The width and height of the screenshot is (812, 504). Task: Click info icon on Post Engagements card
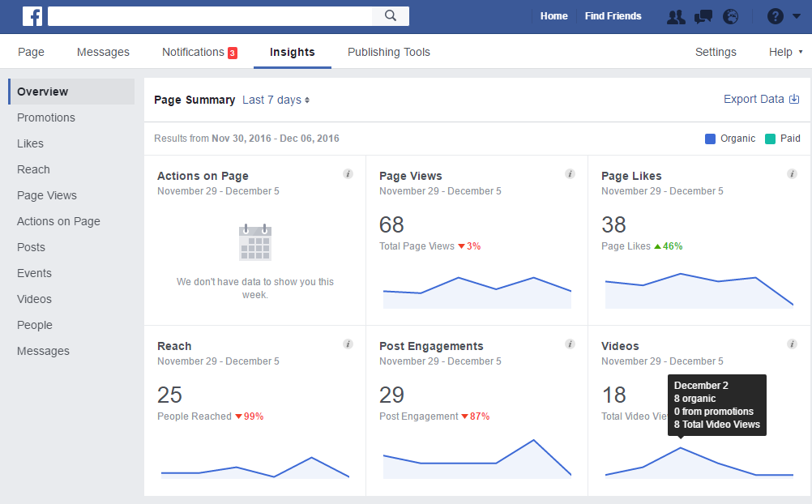click(570, 344)
